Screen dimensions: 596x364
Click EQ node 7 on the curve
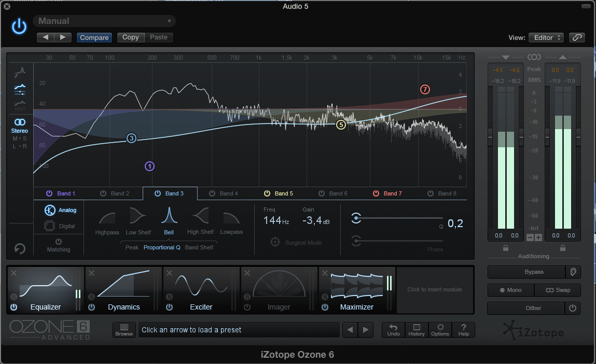(x=425, y=89)
